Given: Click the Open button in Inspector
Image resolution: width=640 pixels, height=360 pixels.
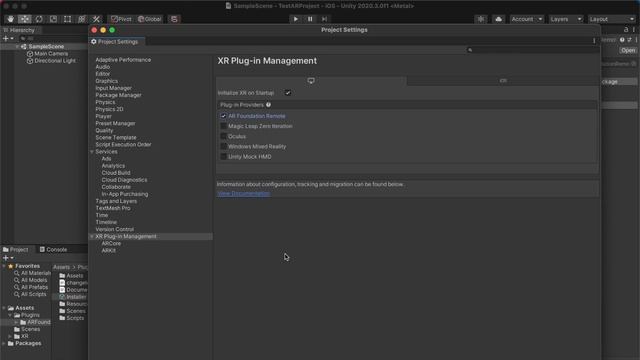Looking at the screenshot, I should point(628,50).
